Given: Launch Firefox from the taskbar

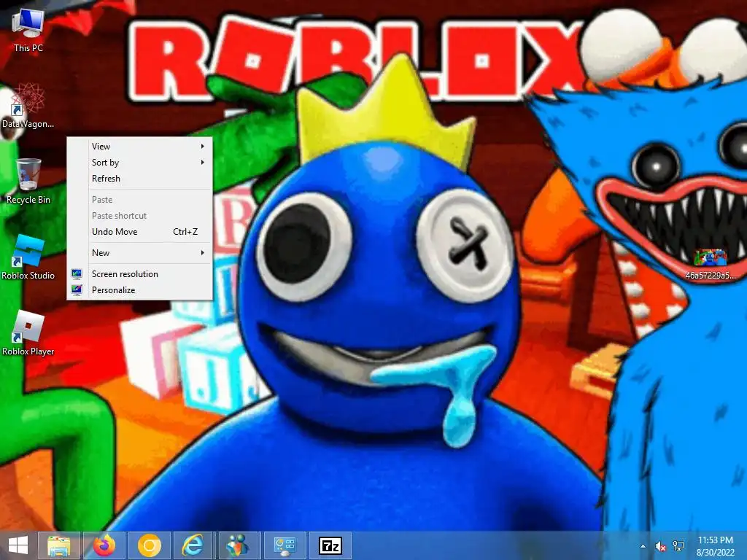Looking at the screenshot, I should click(x=104, y=545).
